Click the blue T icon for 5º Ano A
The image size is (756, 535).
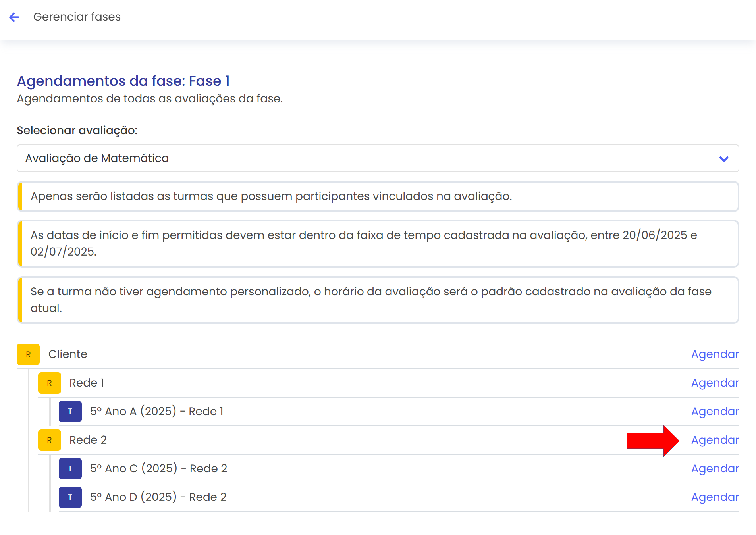point(70,412)
